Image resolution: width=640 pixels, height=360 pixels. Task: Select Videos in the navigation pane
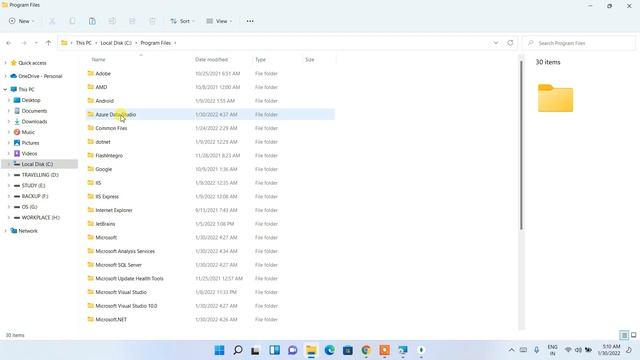29,153
